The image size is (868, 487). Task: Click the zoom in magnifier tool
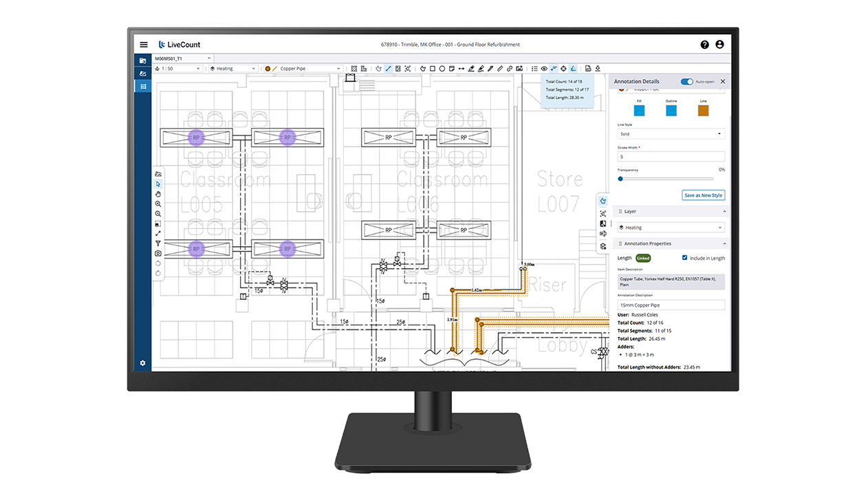pyautogui.click(x=158, y=204)
